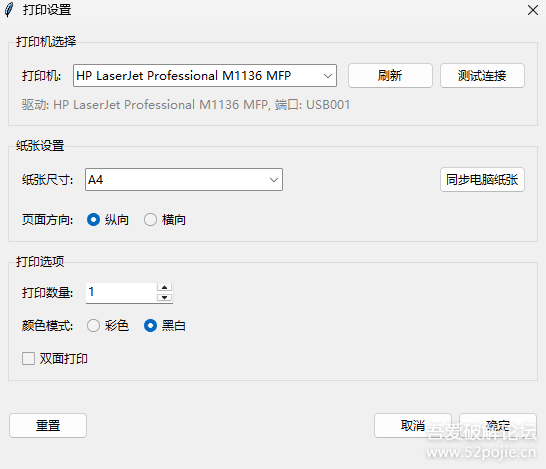Image resolution: width=546 pixels, height=469 pixels.
Task: Click the 取消 cancel button
Action: point(413,425)
